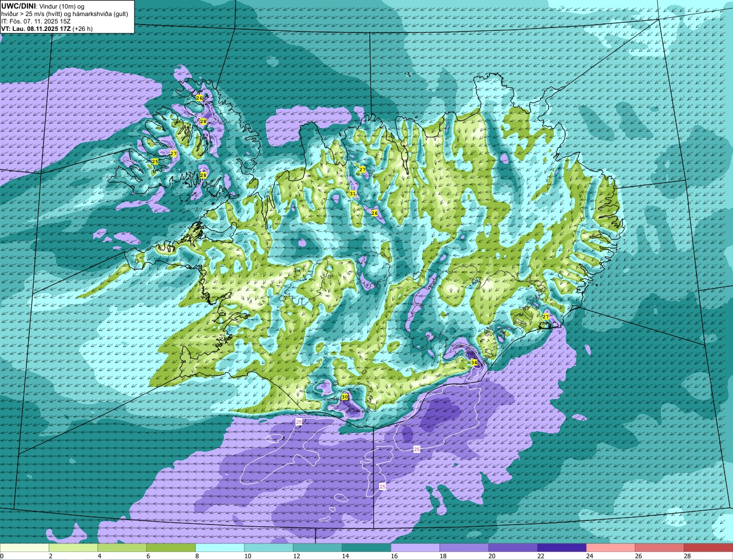Click the 6–8 m/s olive green legend swatch
Viewport: 733px width, 560px height.
tap(171, 547)
